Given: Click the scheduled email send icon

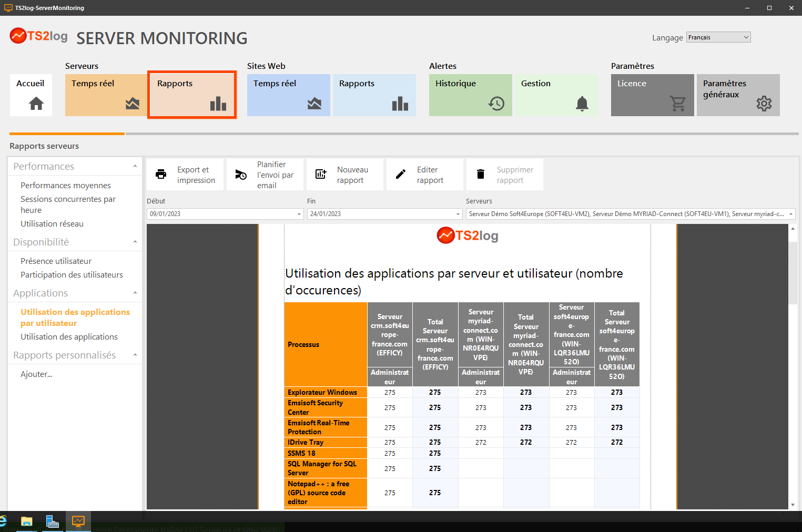Looking at the screenshot, I should pos(241,175).
